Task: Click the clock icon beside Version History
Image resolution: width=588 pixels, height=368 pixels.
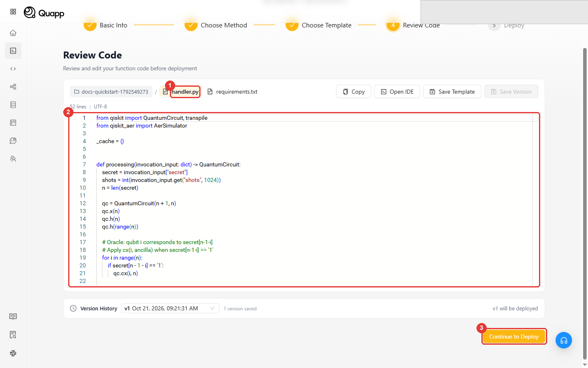Action: [73, 308]
